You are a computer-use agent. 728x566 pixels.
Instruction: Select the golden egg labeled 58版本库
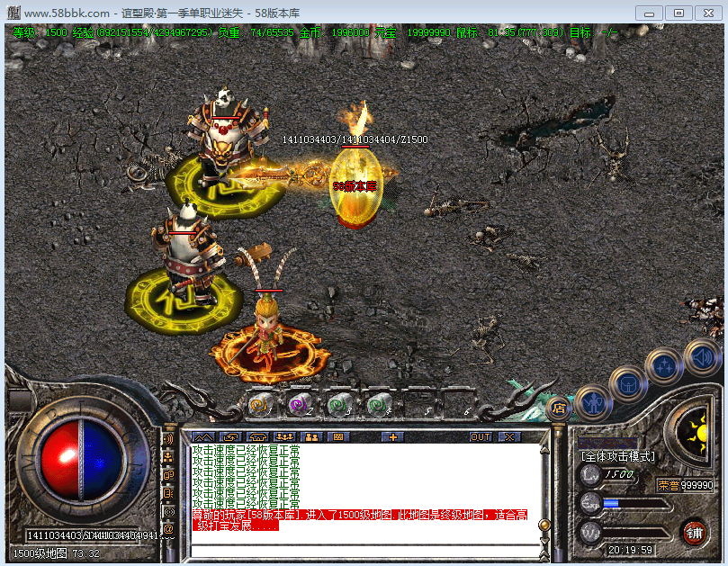(356, 188)
